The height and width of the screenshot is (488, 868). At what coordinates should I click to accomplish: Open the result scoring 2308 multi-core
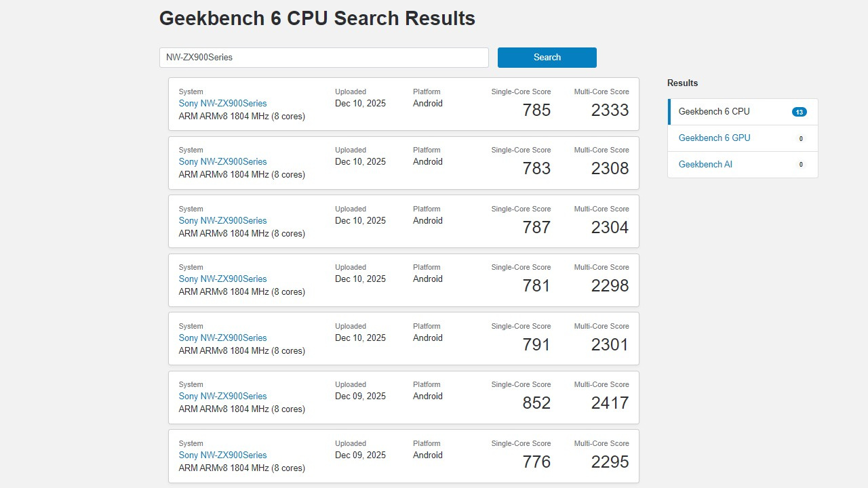click(222, 161)
